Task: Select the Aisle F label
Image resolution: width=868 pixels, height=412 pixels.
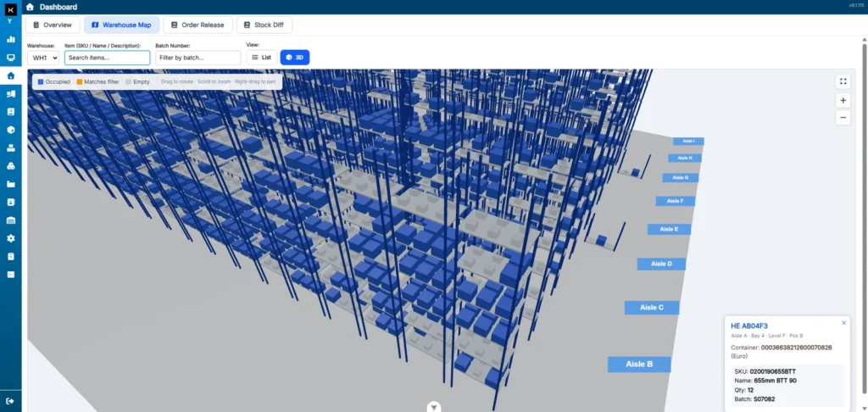Action: click(x=676, y=201)
